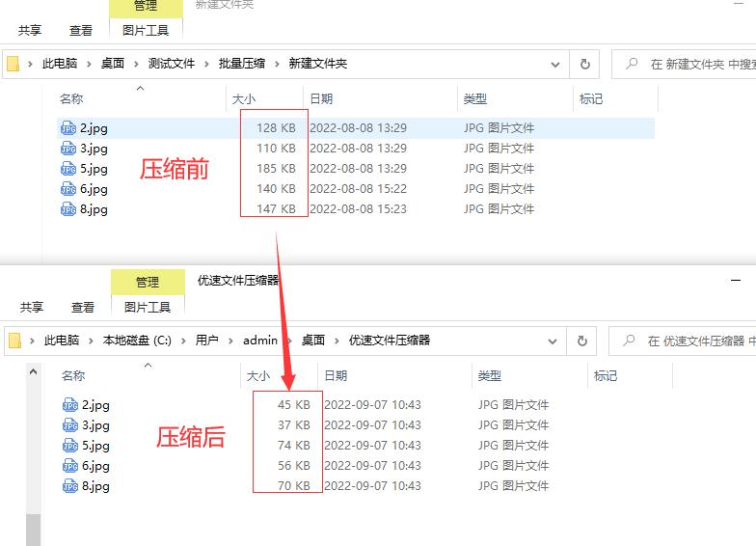Viewport: 756px width, 546px height.
Task: Click sidebar scrollbar thumb in bottom window
Action: click(33, 530)
